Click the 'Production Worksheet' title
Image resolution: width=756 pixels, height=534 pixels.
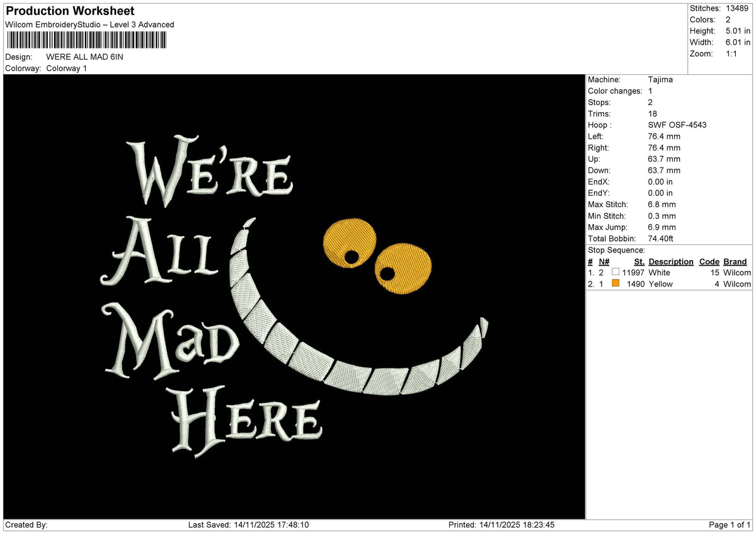70,11
